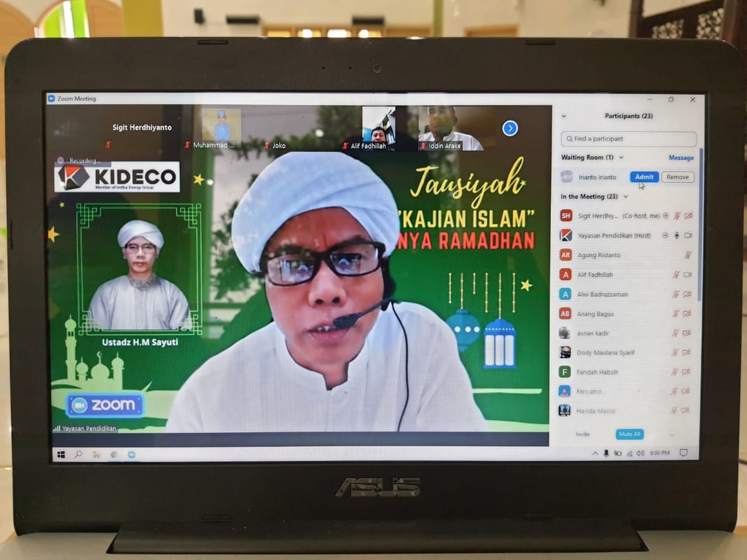Click the crossed-out camera icon for Anang Bagus
Screen dimensions: 747x560
click(x=687, y=314)
